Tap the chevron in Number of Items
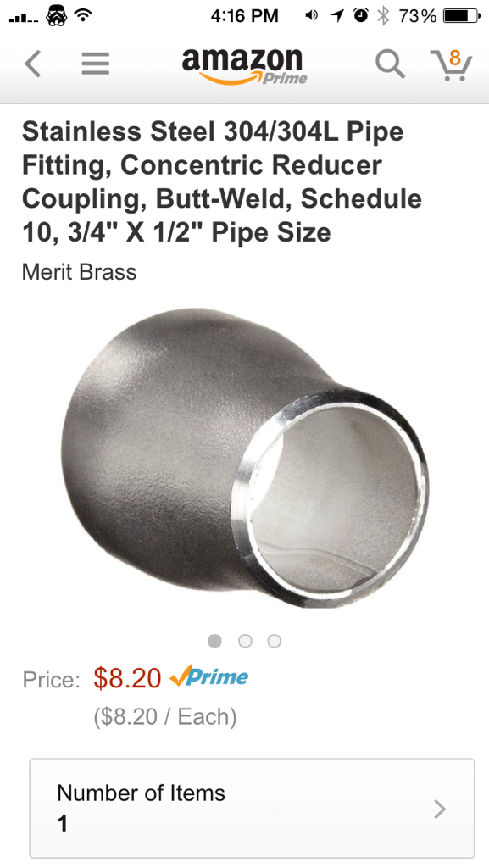This screenshot has height=868, width=489. pos(440,809)
